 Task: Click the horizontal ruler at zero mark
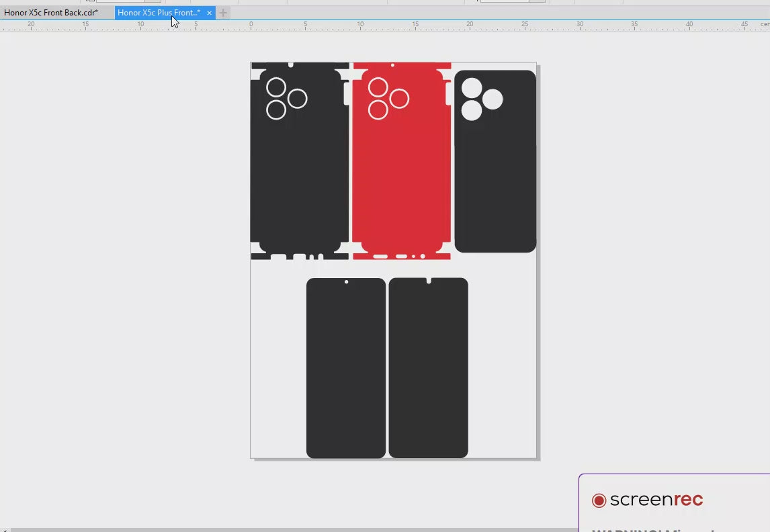coord(251,25)
